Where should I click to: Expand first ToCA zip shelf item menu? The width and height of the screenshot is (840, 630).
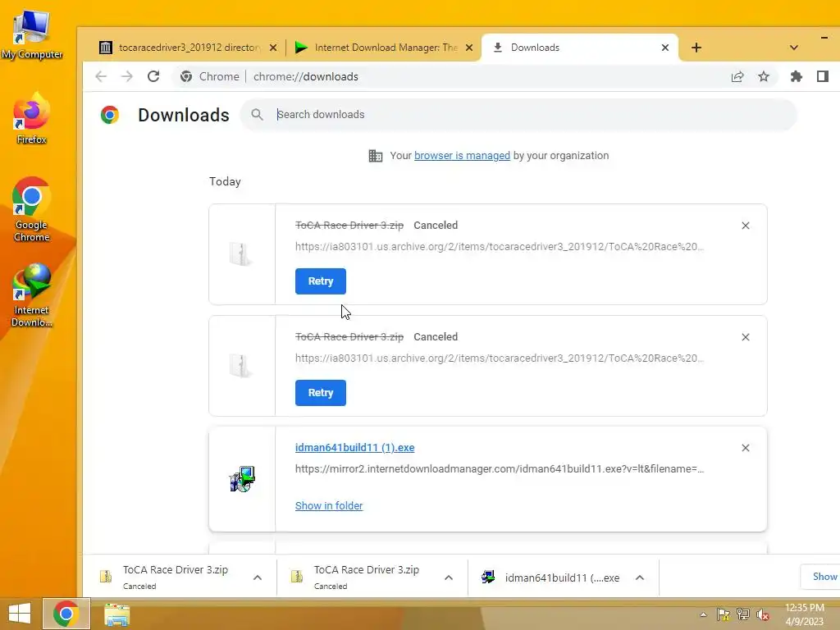tap(258, 577)
